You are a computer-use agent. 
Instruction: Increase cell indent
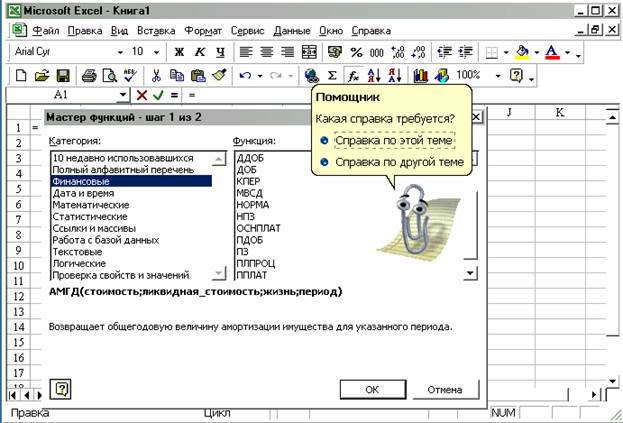pyautogui.click(x=465, y=52)
